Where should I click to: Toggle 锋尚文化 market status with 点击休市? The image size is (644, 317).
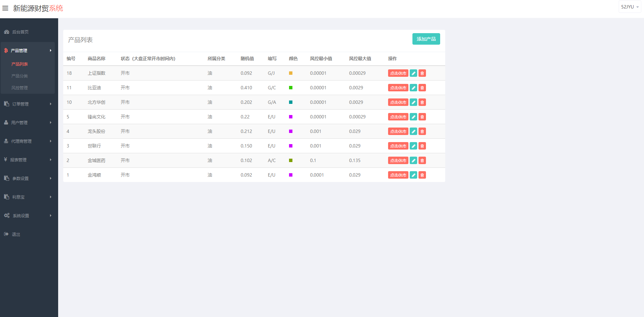click(x=398, y=117)
